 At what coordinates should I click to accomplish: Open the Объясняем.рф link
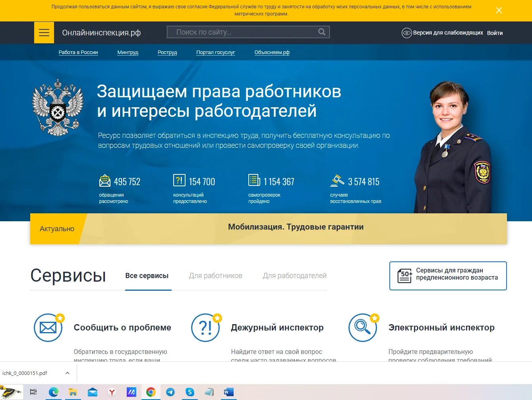(x=272, y=52)
